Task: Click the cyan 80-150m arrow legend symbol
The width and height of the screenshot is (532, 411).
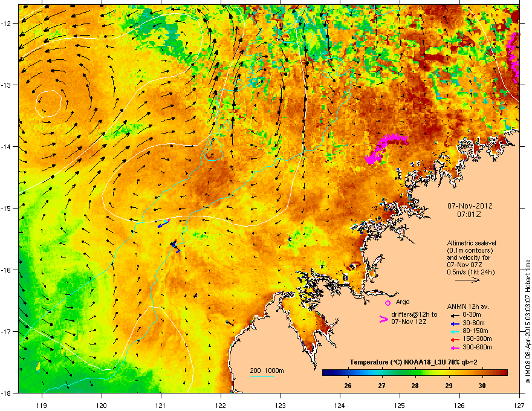Action: [x=455, y=332]
